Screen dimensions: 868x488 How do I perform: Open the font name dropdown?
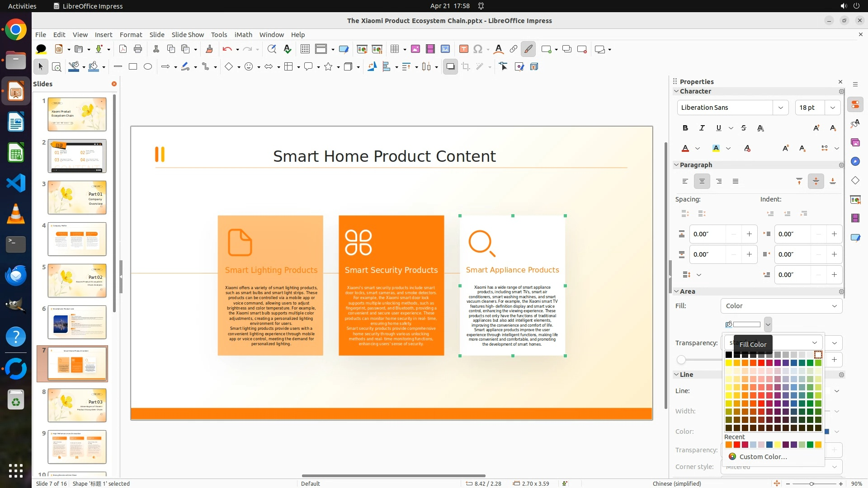(780, 108)
